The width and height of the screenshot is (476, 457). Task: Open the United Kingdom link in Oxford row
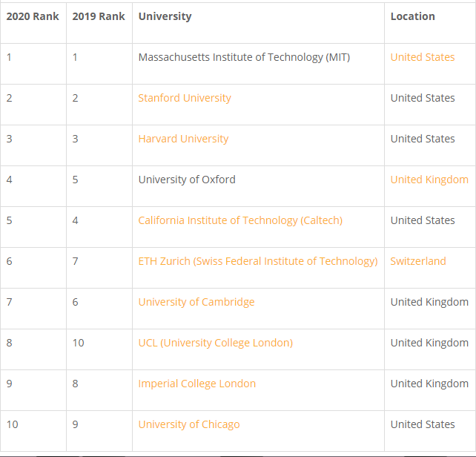pyautogui.click(x=429, y=180)
